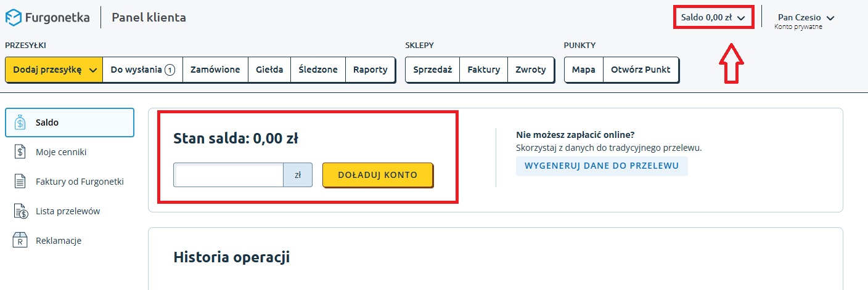Image resolution: width=868 pixels, height=290 pixels.
Task: Open the Zwroty returns tab
Action: (x=531, y=70)
